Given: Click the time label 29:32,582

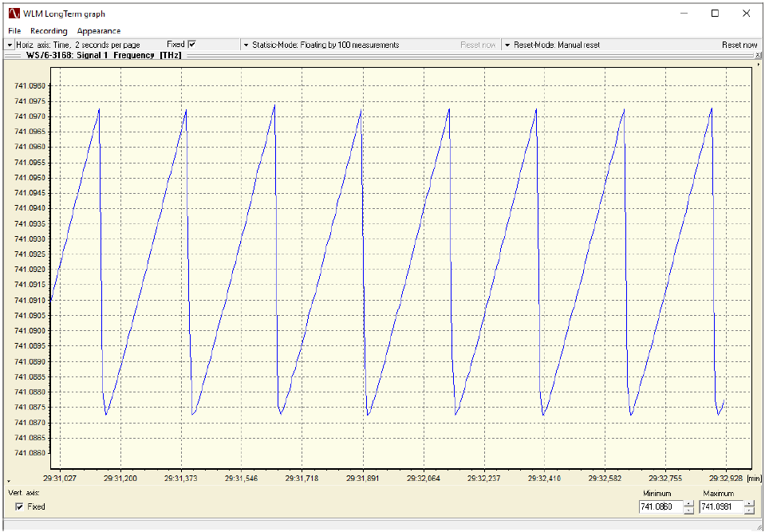Looking at the screenshot, I should (x=605, y=479).
